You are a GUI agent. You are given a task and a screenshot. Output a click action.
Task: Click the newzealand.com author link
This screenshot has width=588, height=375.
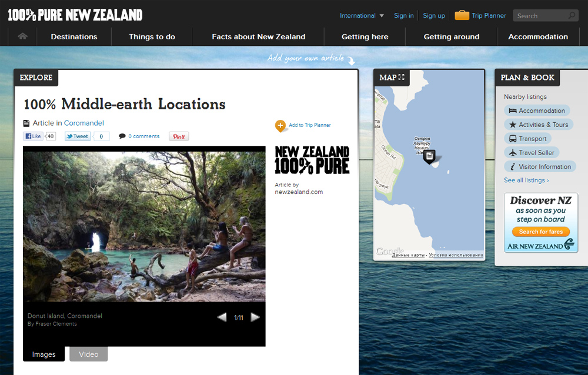(299, 192)
